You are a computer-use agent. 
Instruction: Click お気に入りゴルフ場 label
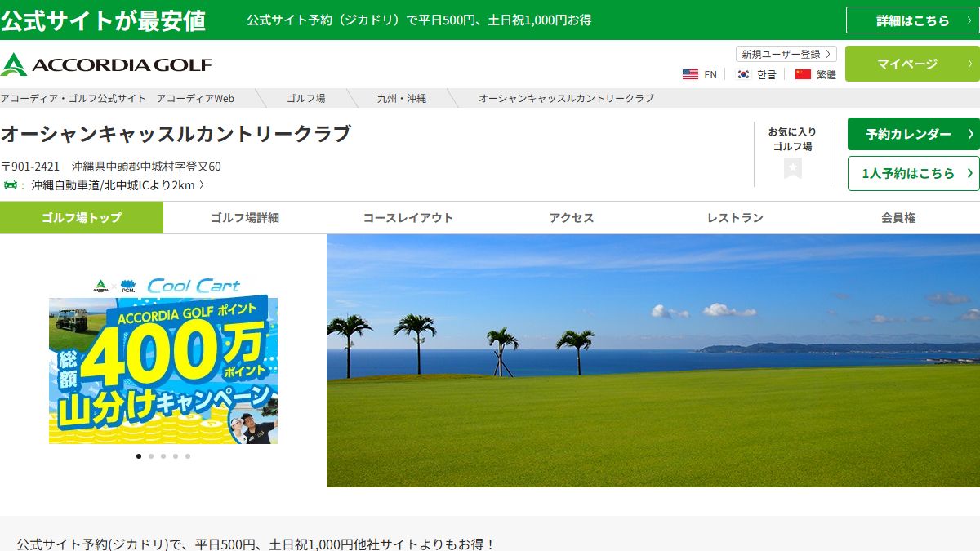pyautogui.click(x=792, y=139)
